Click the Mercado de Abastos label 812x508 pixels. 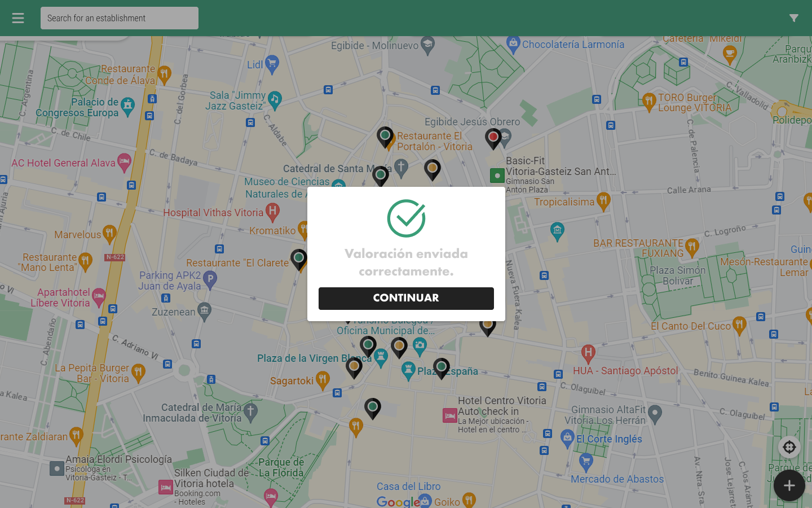pyautogui.click(x=617, y=479)
